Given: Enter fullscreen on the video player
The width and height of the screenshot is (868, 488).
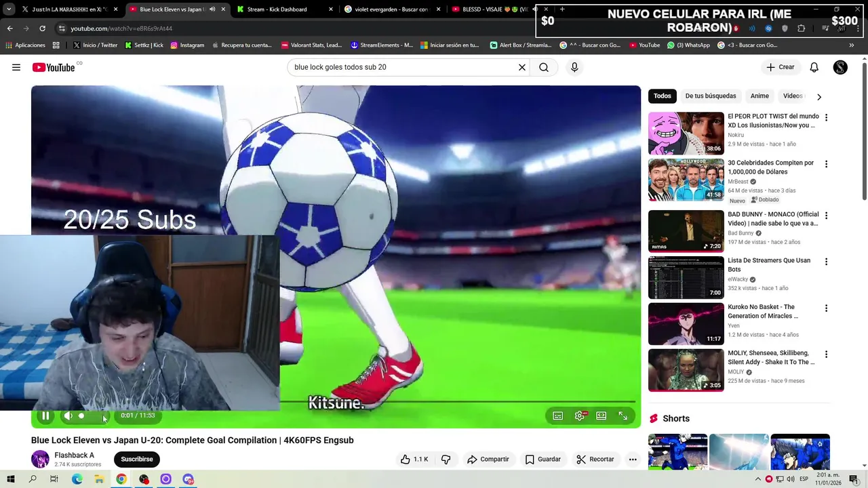Looking at the screenshot, I should tap(623, 415).
